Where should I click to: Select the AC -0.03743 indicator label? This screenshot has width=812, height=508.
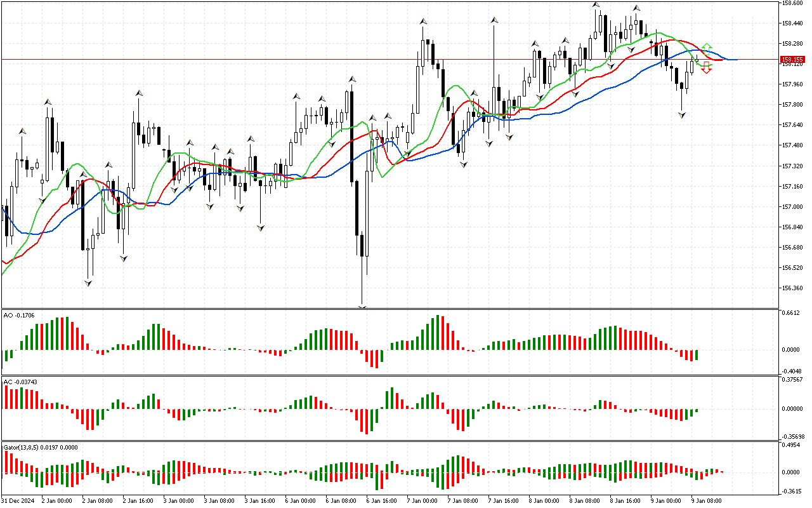(20, 382)
